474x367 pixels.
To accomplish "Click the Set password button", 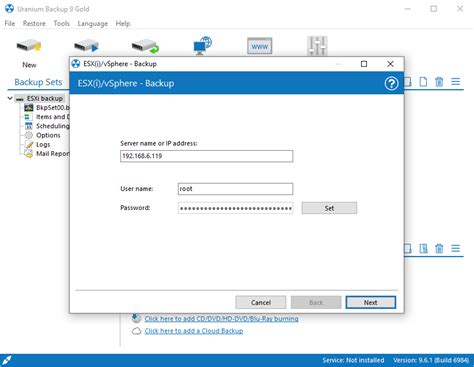I will [329, 208].
